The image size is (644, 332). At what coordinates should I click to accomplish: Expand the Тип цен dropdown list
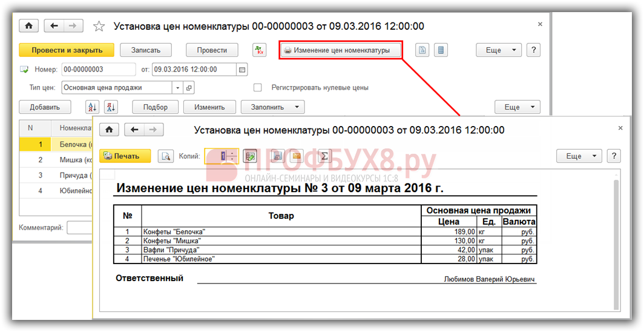click(177, 88)
